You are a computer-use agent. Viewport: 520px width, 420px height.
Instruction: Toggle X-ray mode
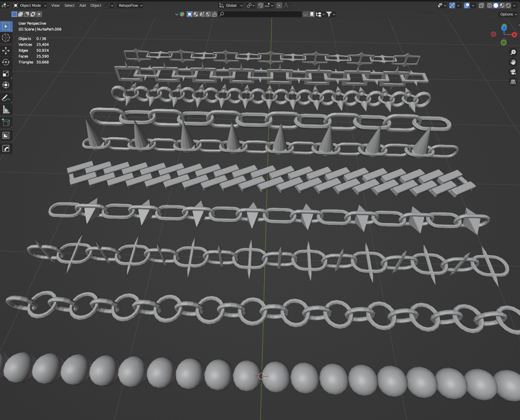click(x=482, y=6)
